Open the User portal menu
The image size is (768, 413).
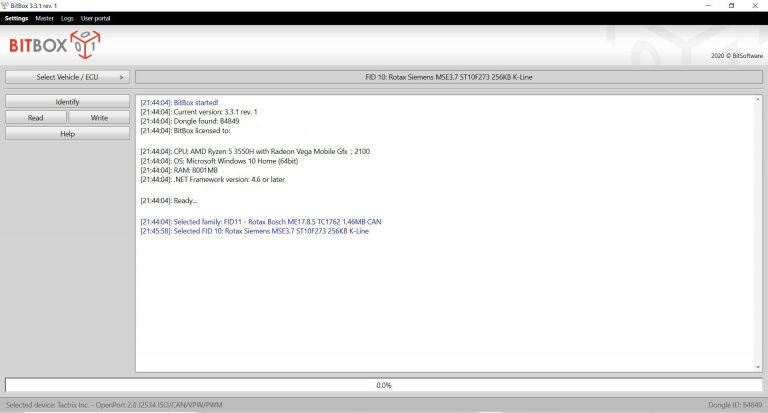[x=96, y=18]
